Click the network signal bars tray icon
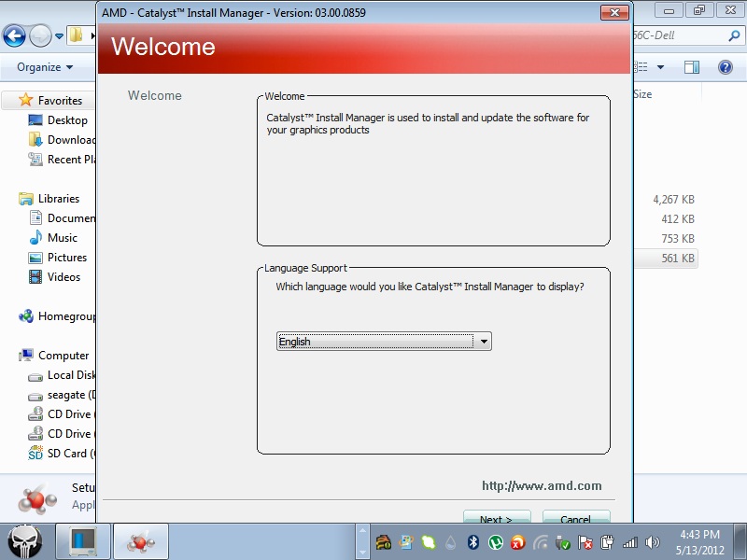Viewport: 747px width, 560px height. tap(629, 542)
